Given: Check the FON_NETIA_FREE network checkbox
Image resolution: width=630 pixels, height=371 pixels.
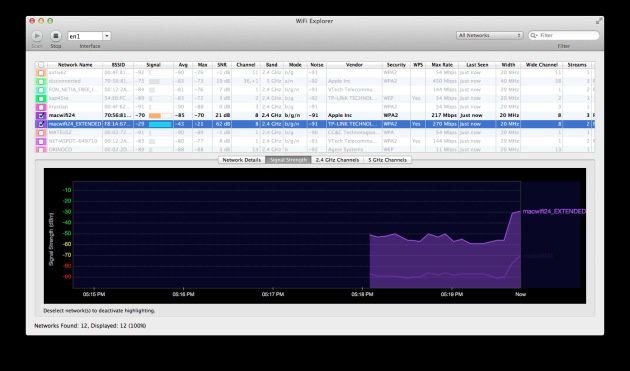Looking at the screenshot, I should [41, 90].
